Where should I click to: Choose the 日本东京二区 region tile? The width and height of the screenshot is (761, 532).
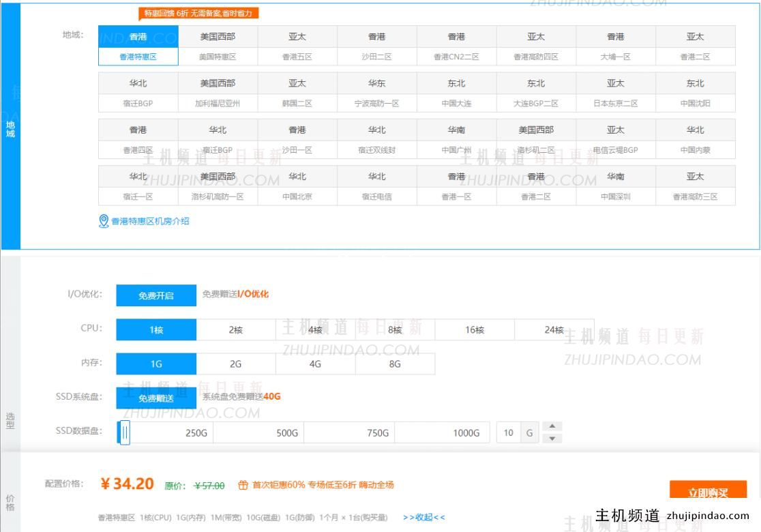(616, 92)
